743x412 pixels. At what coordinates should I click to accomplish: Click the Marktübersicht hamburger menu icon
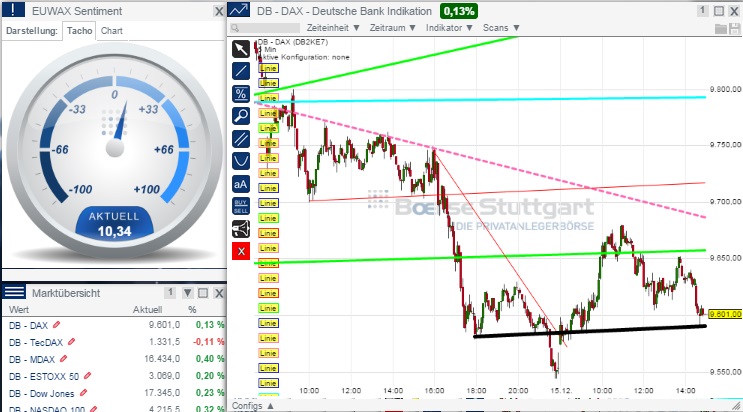[x=14, y=292]
